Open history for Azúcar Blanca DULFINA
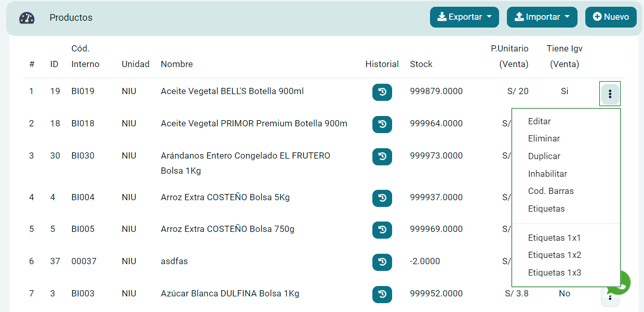Image resolution: width=644 pixels, height=312 pixels. point(382,294)
